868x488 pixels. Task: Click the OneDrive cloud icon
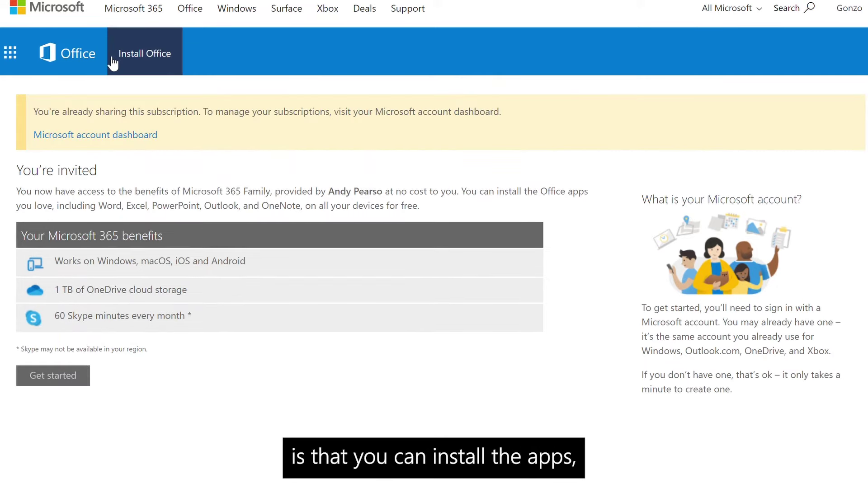tap(35, 290)
